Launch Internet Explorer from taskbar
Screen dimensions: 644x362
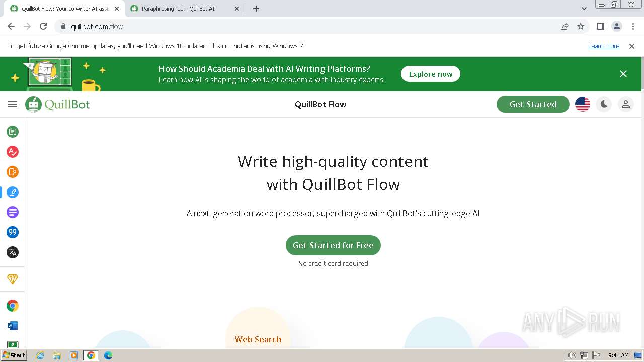(40, 355)
